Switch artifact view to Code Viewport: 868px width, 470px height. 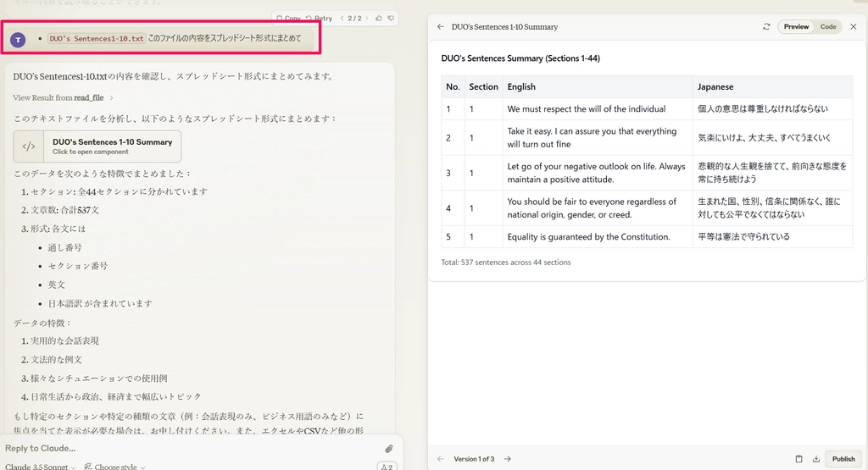tap(828, 26)
